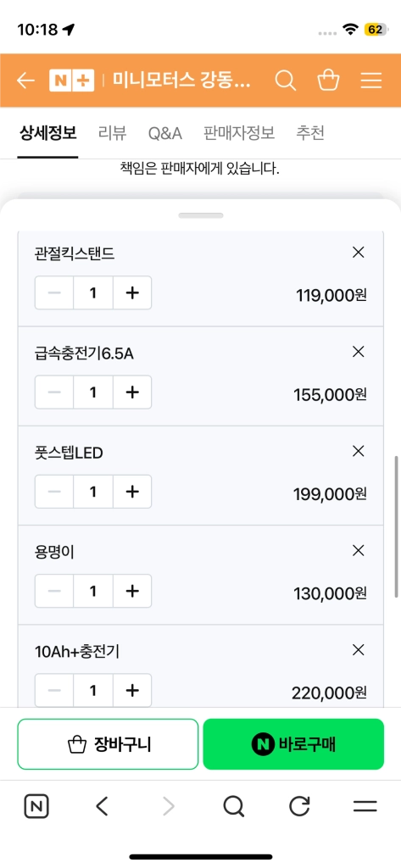
Task: Open the search magnifier in header
Action: [x=285, y=81]
